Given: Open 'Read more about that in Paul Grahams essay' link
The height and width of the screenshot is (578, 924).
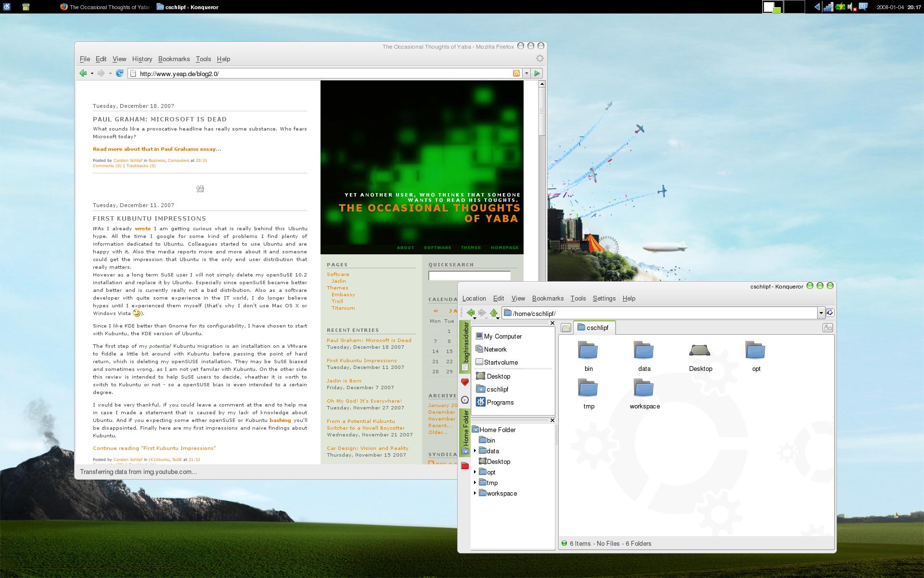Looking at the screenshot, I should pos(154,149).
